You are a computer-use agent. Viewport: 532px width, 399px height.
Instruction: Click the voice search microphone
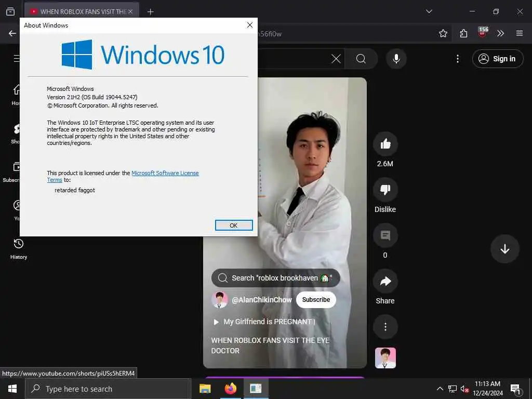pyautogui.click(x=396, y=59)
